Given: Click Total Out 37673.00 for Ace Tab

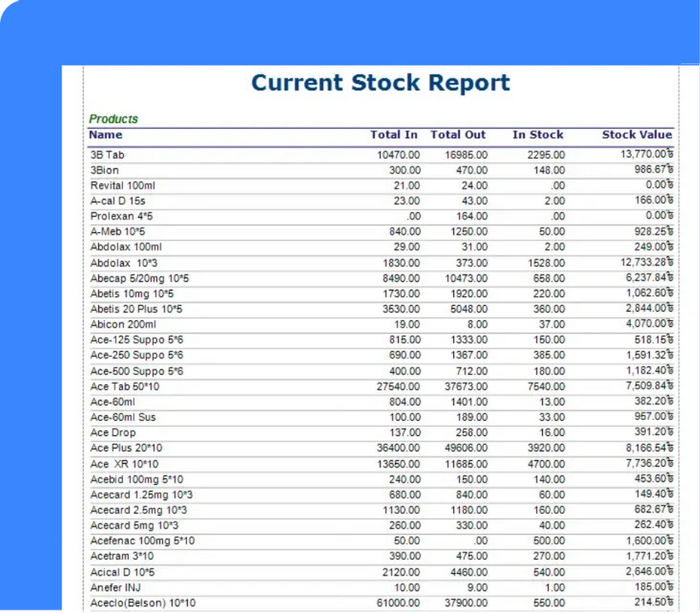Looking at the screenshot, I should click(466, 387).
